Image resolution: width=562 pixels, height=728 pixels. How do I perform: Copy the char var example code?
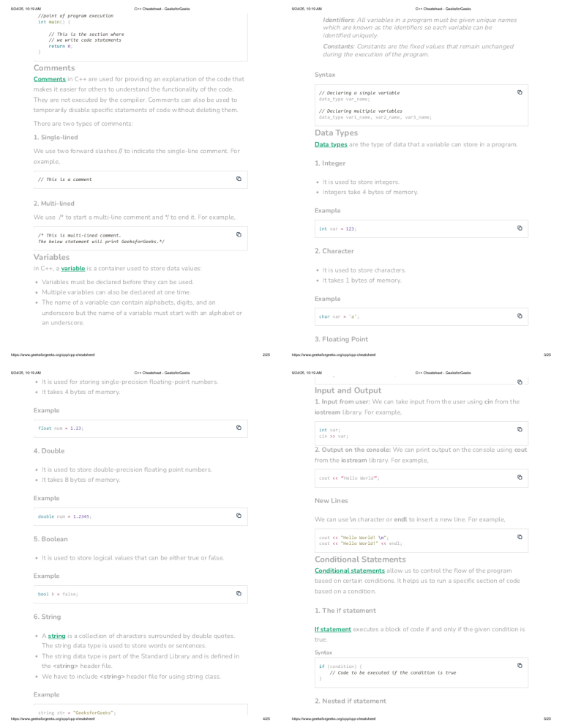pos(520,316)
